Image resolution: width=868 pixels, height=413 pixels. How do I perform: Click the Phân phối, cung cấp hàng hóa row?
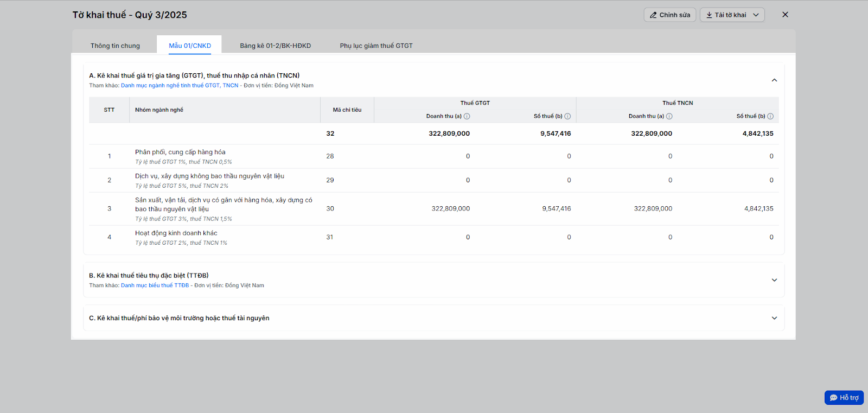[180, 153]
